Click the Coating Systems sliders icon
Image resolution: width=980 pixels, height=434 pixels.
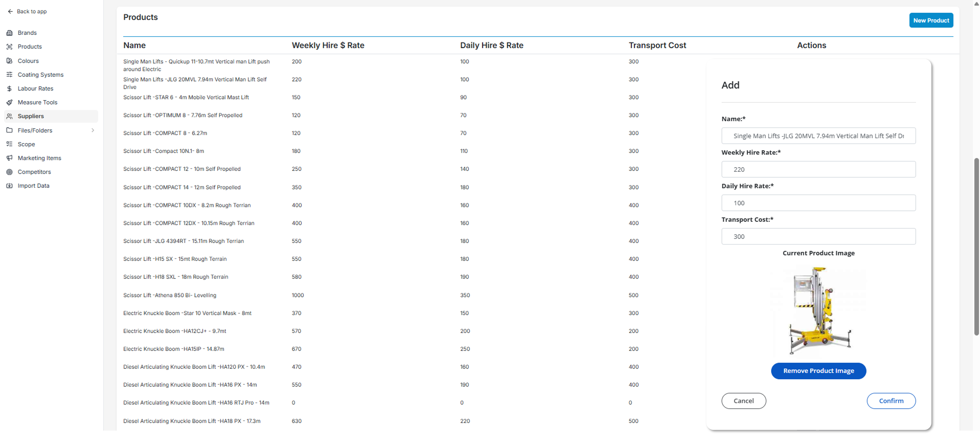click(9, 75)
